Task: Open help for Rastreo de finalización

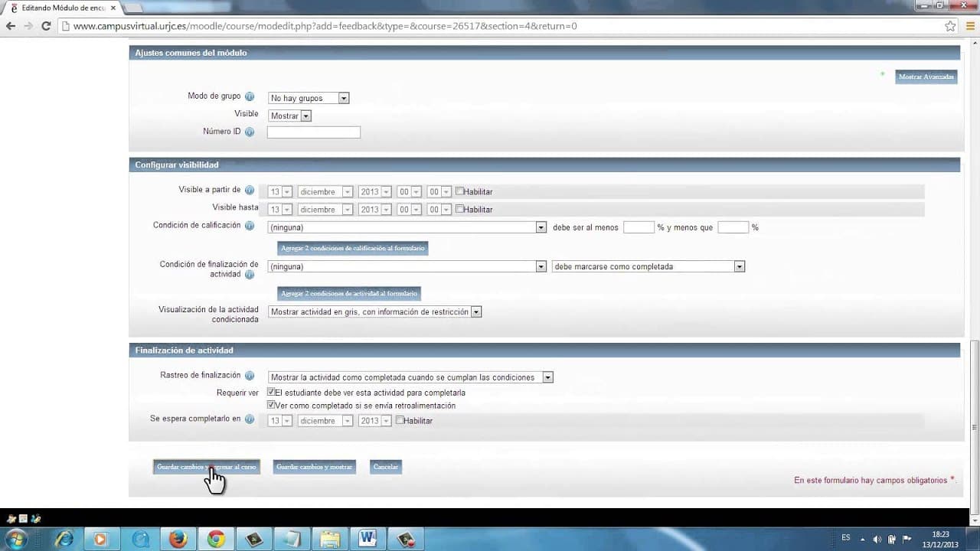Action: [250, 376]
